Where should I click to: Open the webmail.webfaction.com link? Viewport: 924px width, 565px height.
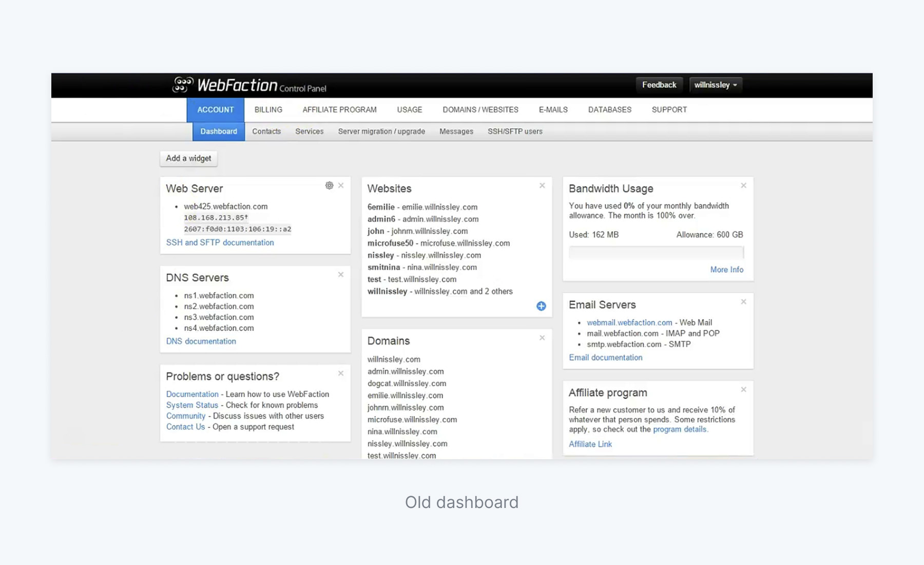click(629, 323)
